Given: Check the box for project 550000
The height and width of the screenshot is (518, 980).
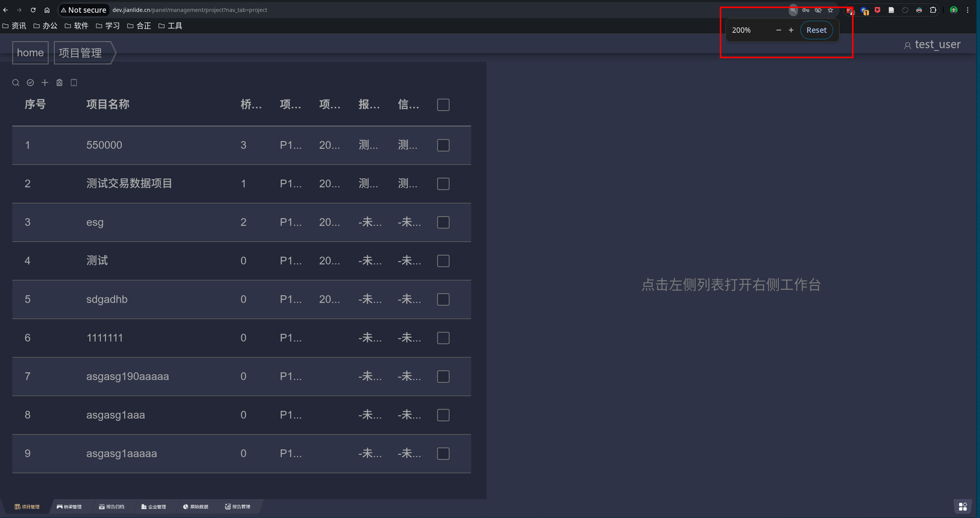Looking at the screenshot, I should [443, 145].
